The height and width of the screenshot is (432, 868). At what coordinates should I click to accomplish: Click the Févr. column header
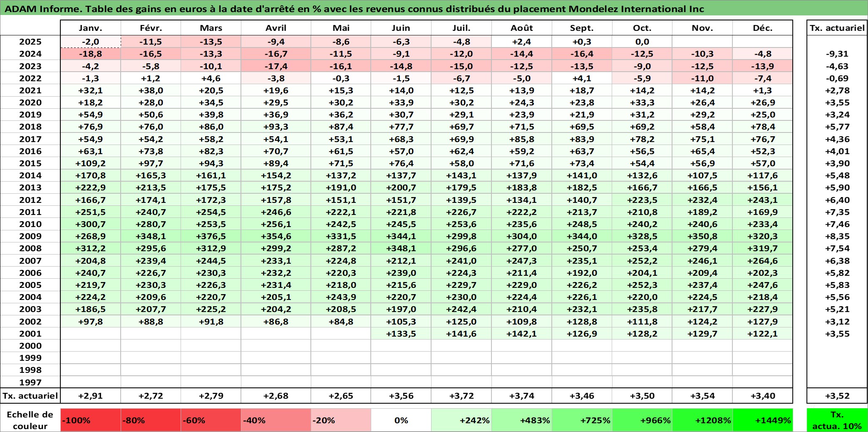[x=151, y=28]
